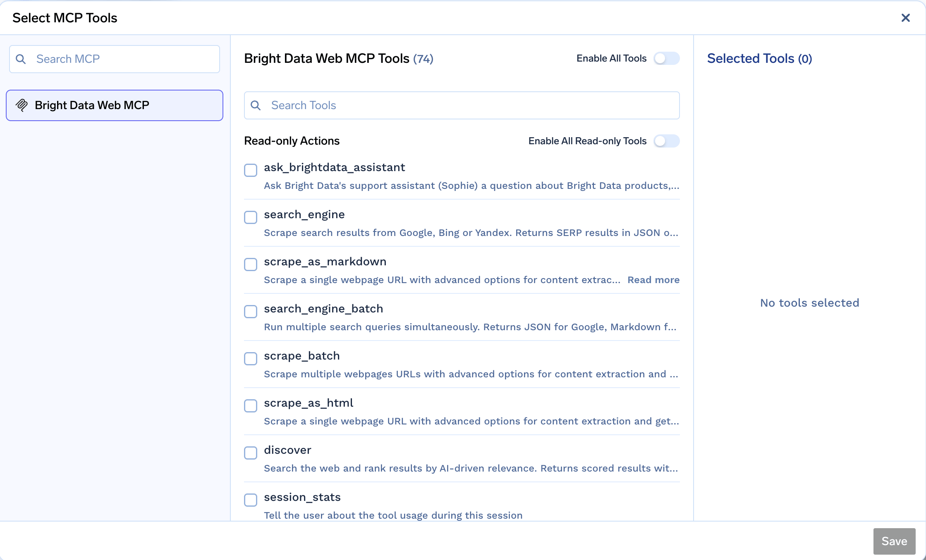Click the discover tool name
This screenshot has height=560, width=926.
coord(287,450)
